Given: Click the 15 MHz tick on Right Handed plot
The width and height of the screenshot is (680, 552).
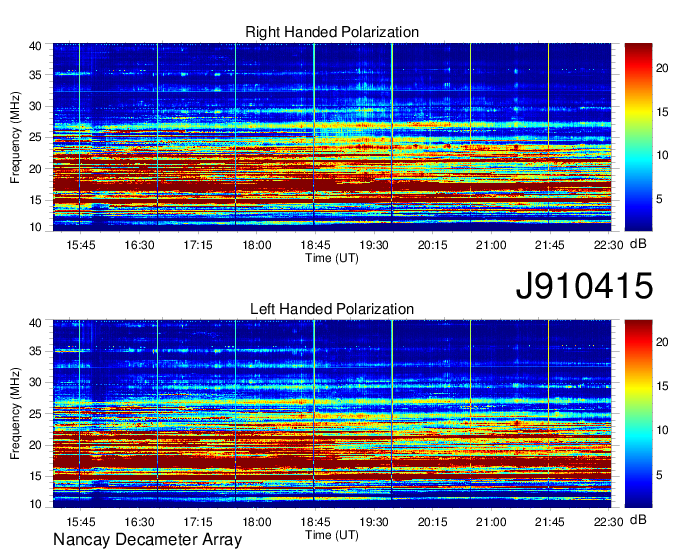Looking at the screenshot, I should [x=35, y=200].
